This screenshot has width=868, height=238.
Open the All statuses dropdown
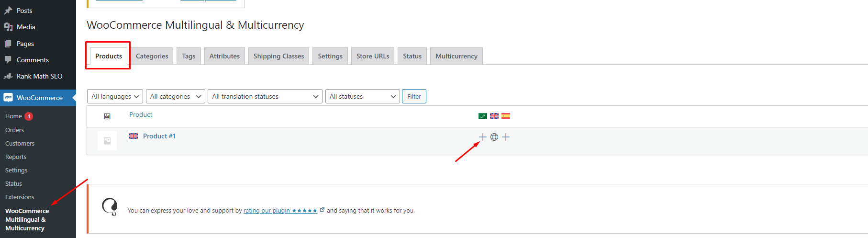coord(362,96)
